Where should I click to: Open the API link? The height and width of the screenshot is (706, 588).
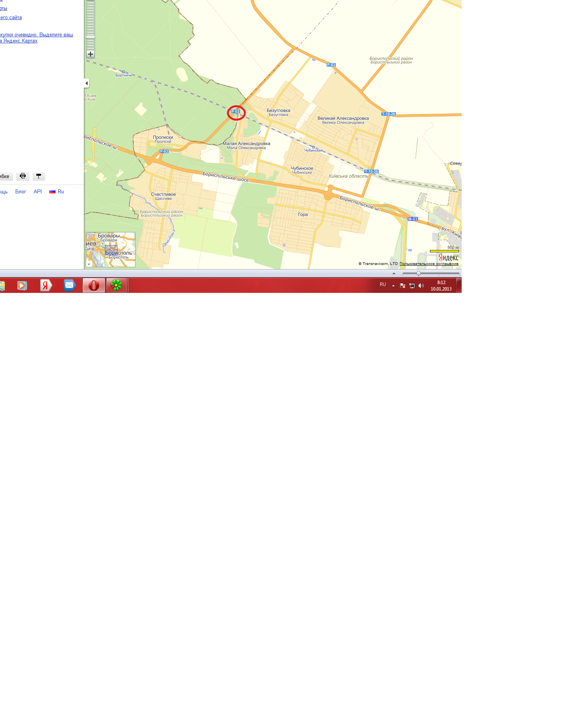click(x=38, y=192)
